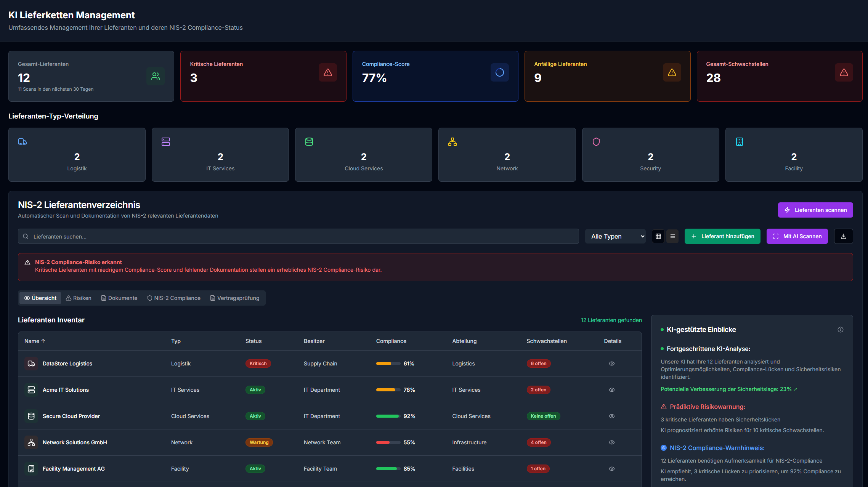Open the NIS-2 Compliance tab
The width and height of the screenshot is (868, 487).
[x=174, y=298]
